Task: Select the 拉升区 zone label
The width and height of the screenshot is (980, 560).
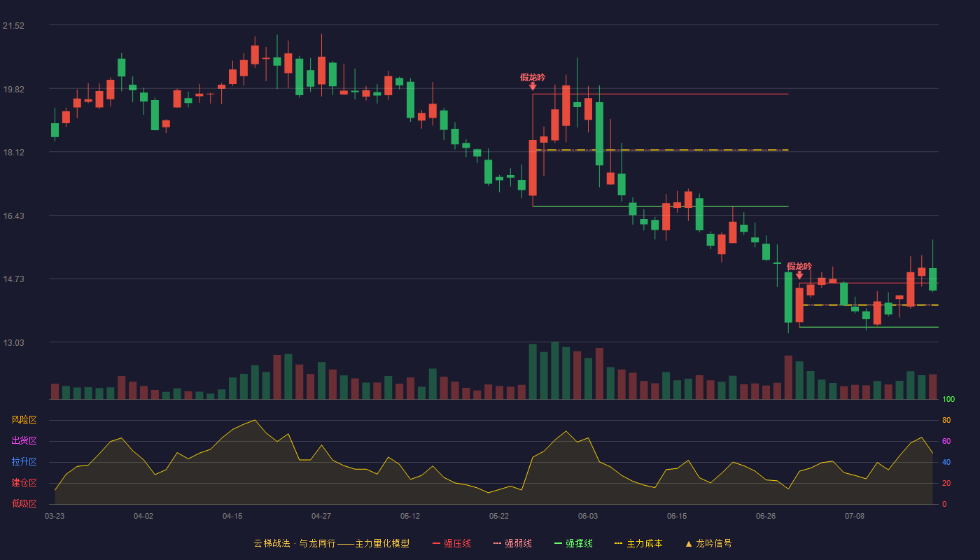Action: (x=24, y=462)
